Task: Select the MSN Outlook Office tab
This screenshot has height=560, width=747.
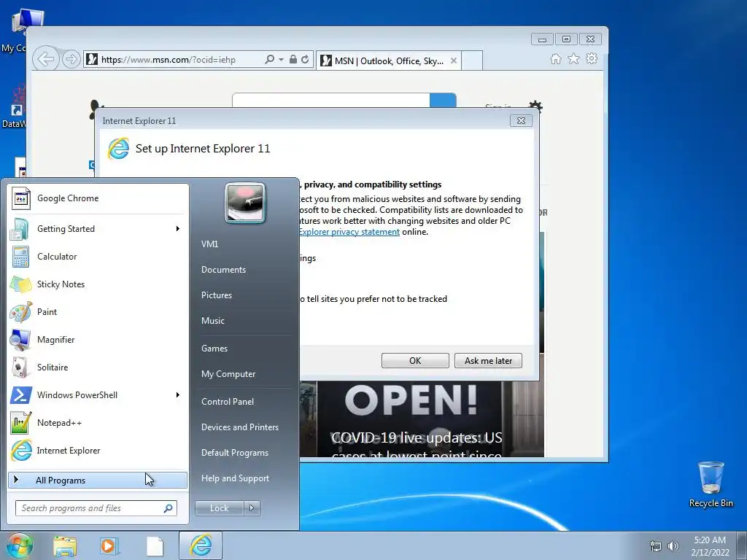Action: coord(389,61)
